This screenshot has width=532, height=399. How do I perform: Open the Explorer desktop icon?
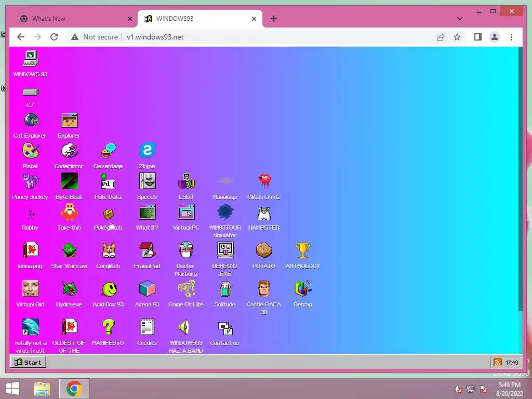tap(69, 121)
